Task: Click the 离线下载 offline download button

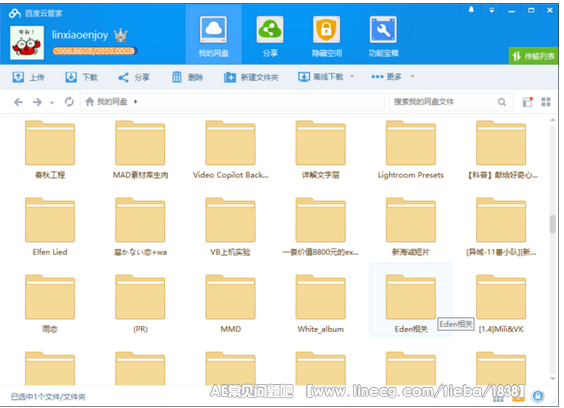Action: coord(321,77)
